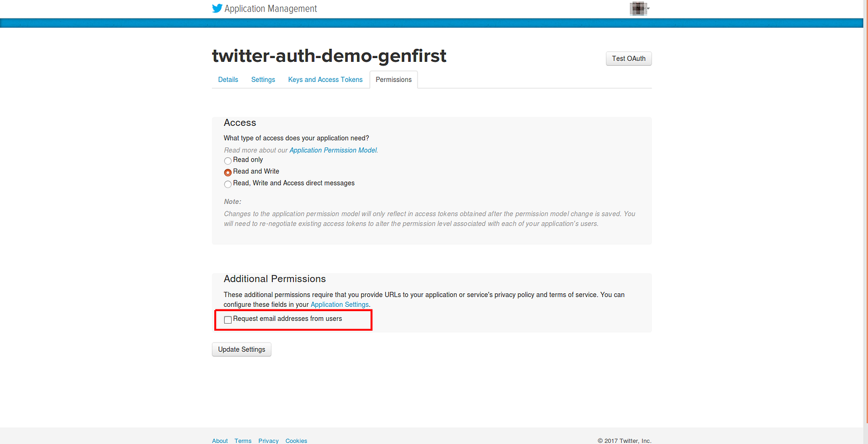Click the Twitter bird logo icon
The width and height of the screenshot is (868, 444).
point(217,8)
